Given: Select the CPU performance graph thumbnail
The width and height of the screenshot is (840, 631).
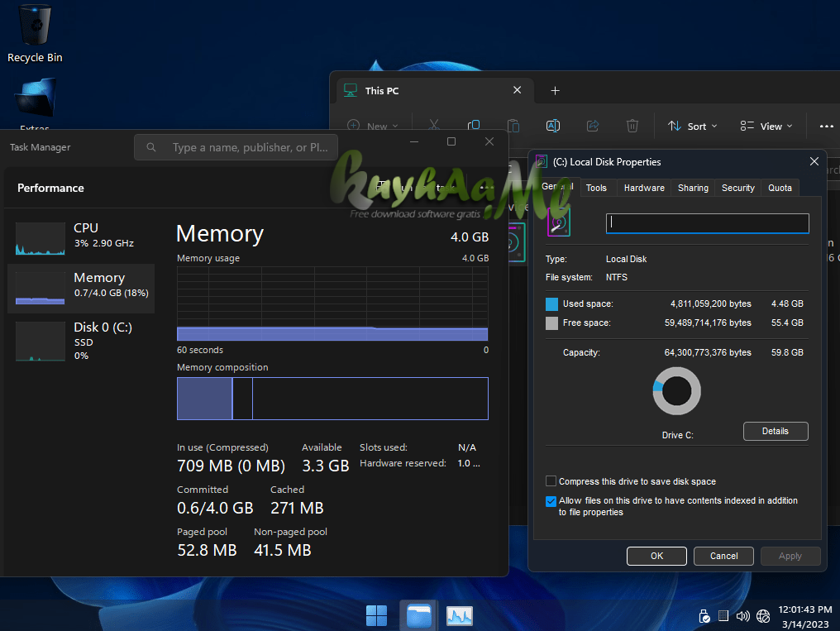Looking at the screenshot, I should (x=41, y=238).
